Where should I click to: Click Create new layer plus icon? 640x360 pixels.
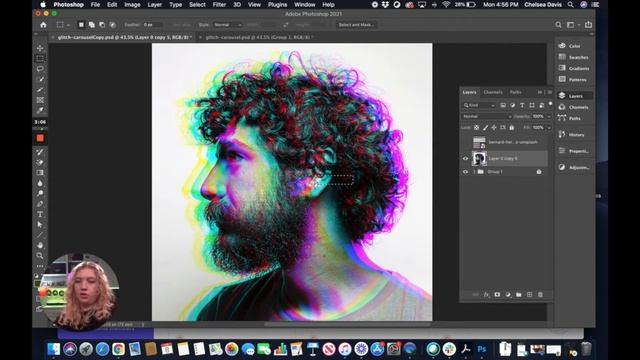pos(529,294)
